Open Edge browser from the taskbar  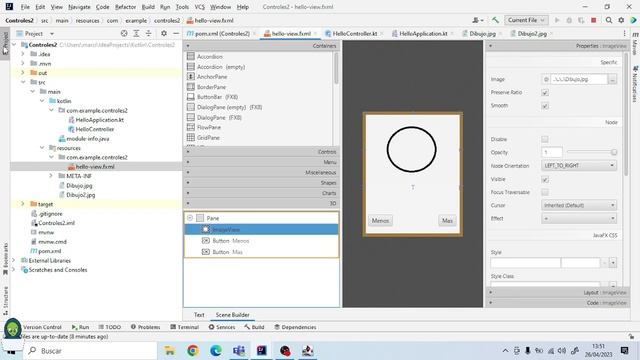tap(216, 351)
